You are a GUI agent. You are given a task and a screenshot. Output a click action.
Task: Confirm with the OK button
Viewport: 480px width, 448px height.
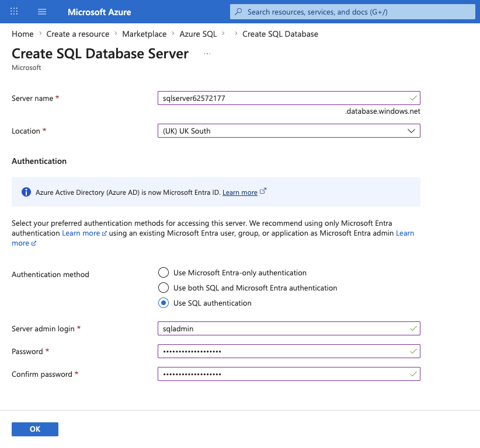click(x=35, y=429)
